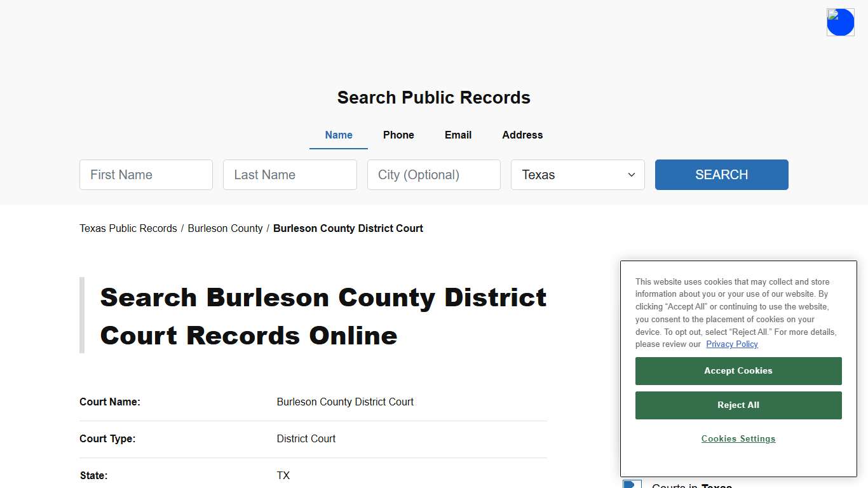Viewport: 868px width, 488px height.
Task: Open Cookies Settings
Action: [738, 438]
